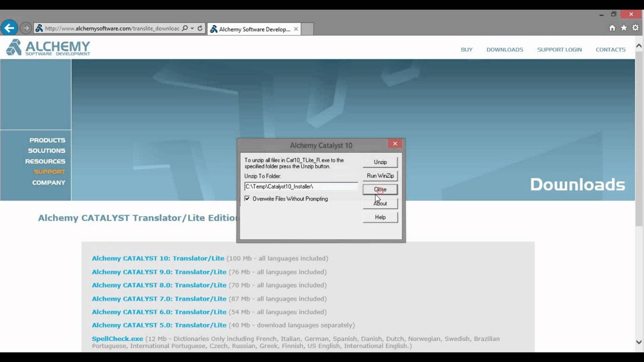Image resolution: width=644 pixels, height=362 pixels.
Task: Minimize the browser window
Action: (x=602, y=14)
